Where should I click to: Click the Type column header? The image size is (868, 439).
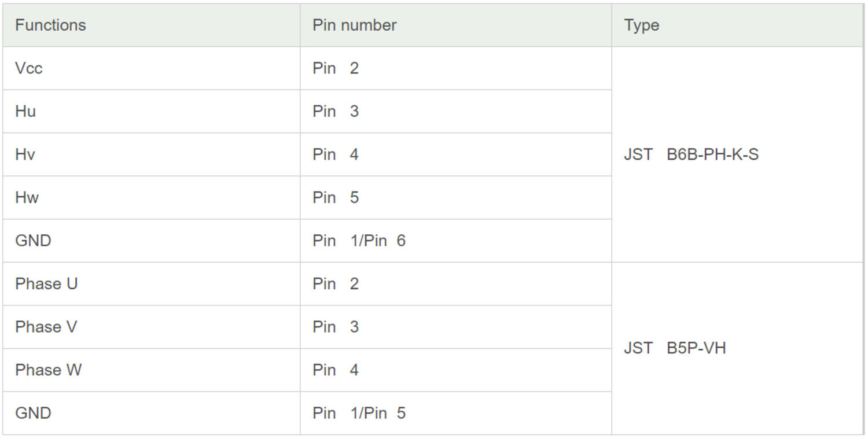click(x=642, y=25)
